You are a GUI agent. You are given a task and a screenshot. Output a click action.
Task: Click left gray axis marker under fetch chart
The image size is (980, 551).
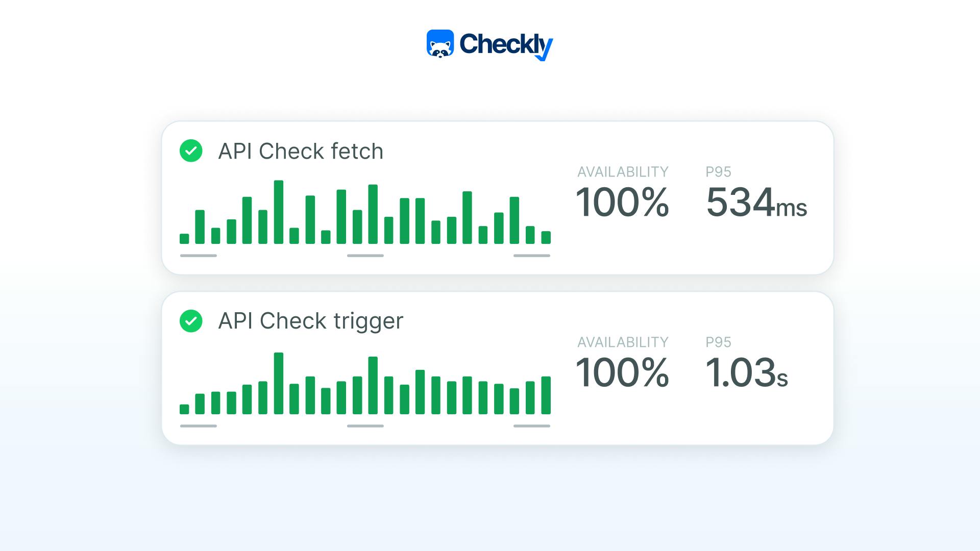(x=199, y=256)
